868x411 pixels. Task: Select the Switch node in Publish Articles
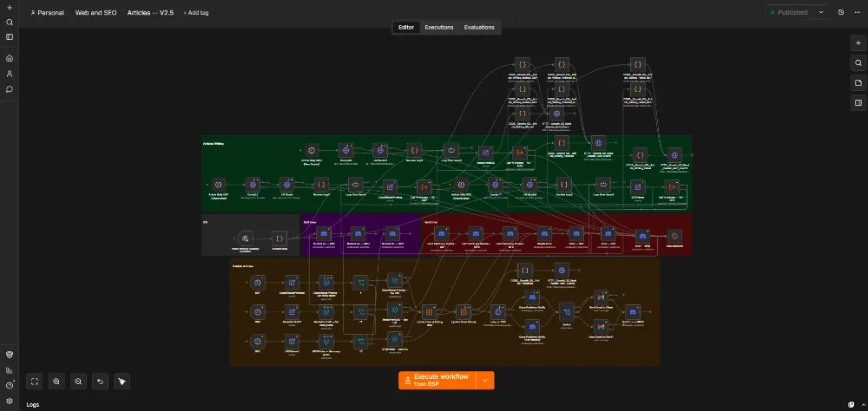pyautogui.click(x=566, y=311)
